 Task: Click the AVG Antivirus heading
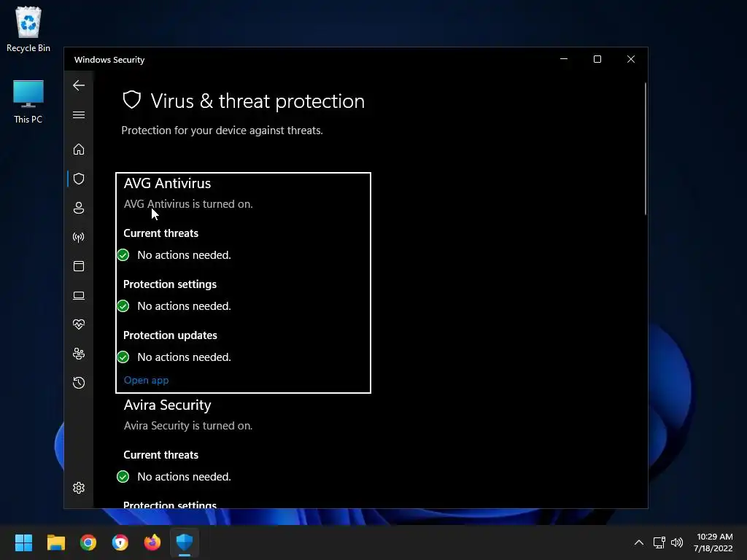(167, 183)
